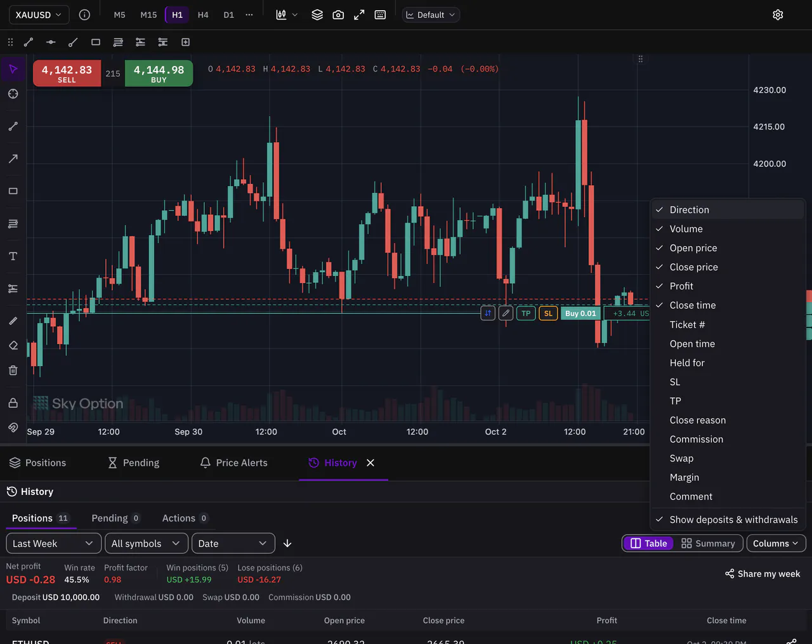The image size is (812, 644).
Task: Close the History tab
Action: [x=370, y=463]
